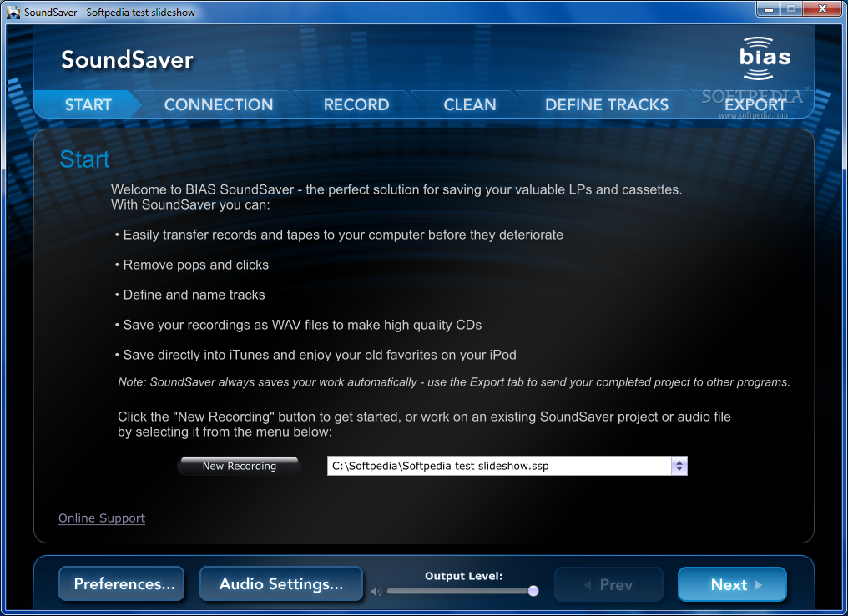Click the "Save your recordings as WAV files" line
848x616 pixels.
tap(298, 325)
